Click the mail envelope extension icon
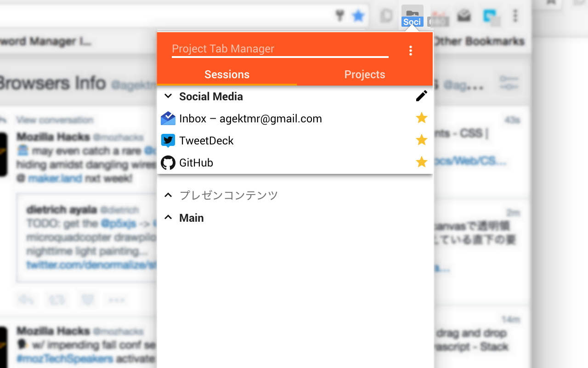Screen dimensions: 588x368 click(x=464, y=16)
